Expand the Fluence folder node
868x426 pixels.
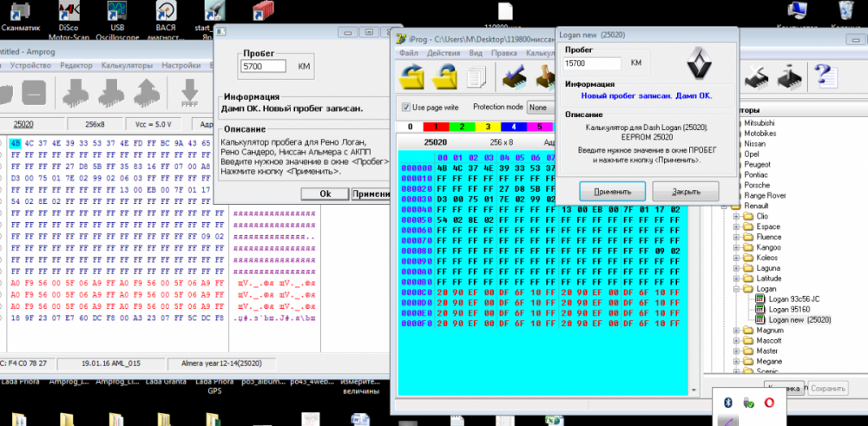coord(737,237)
